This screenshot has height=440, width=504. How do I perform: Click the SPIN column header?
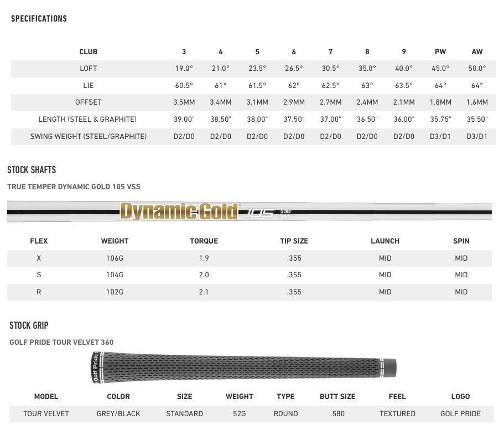coord(461,241)
